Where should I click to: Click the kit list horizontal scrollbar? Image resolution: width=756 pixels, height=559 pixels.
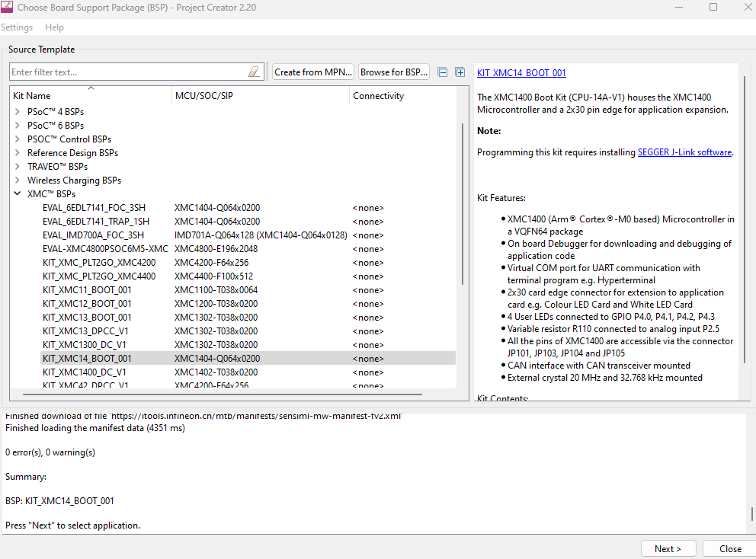pyautogui.click(x=221, y=394)
